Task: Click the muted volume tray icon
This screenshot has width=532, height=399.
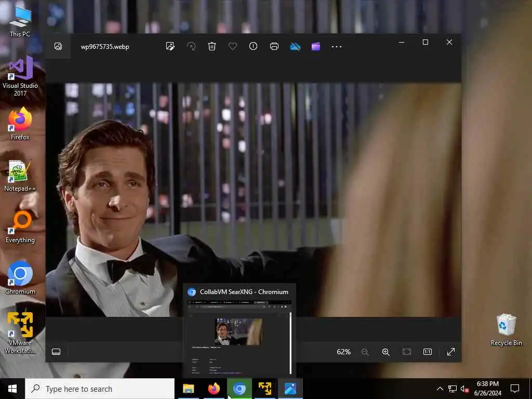Action: click(x=464, y=389)
